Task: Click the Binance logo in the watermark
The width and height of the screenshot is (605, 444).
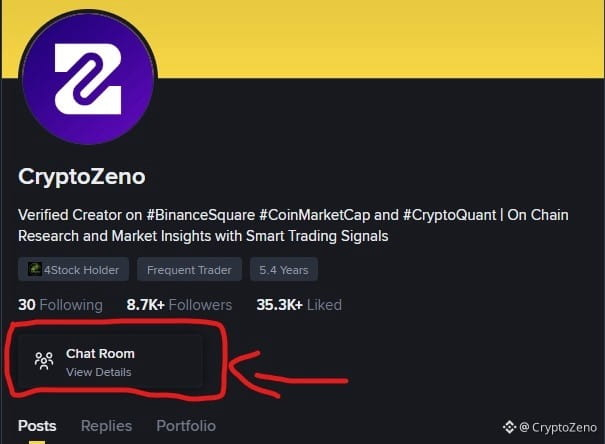Action: [509, 427]
